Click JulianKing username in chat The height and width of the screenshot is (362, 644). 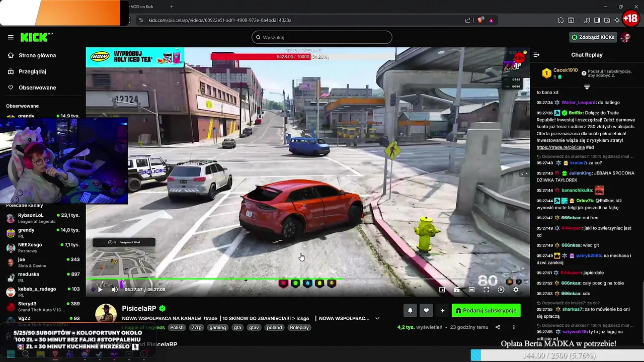580,173
